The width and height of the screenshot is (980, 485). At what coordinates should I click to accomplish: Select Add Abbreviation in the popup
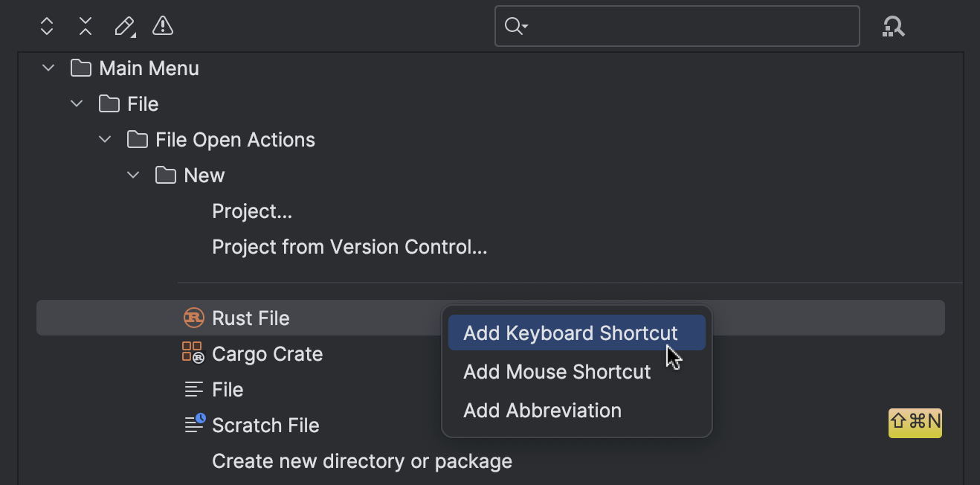point(542,410)
